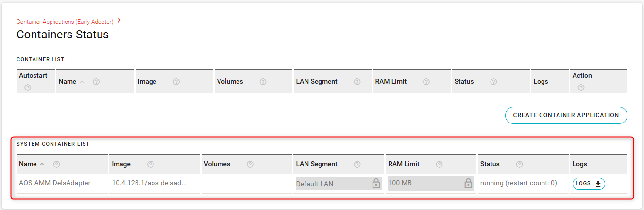Click the 100 MB RAM limit field
Image resolution: width=644 pixels, height=210 pixels.
pos(425,183)
